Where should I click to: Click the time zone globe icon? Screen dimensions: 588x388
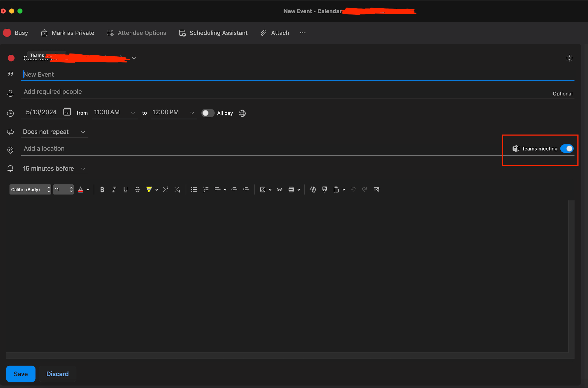(x=242, y=113)
